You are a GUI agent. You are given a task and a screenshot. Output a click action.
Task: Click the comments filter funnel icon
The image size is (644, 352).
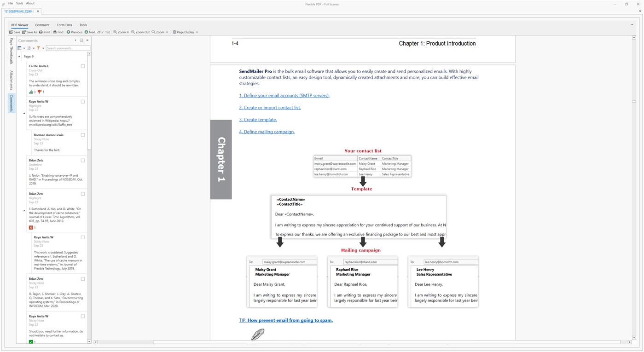[x=39, y=48]
